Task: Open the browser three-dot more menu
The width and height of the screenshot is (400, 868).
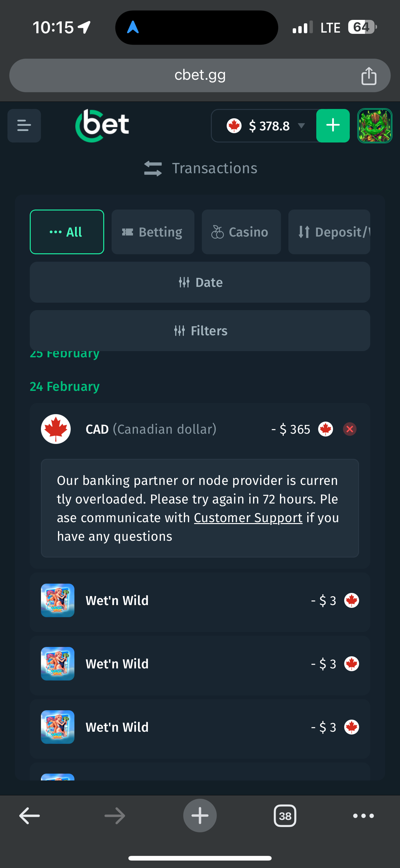Action: point(363,816)
